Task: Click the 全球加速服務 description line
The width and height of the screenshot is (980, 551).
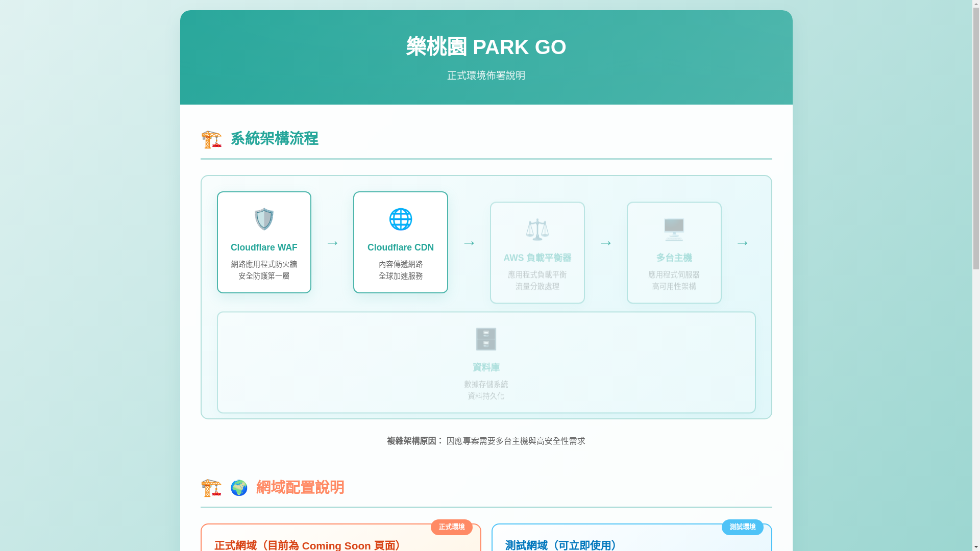Action: click(x=401, y=276)
